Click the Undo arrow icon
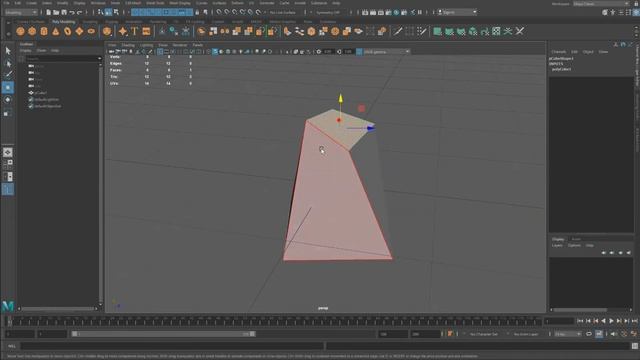 (72, 12)
